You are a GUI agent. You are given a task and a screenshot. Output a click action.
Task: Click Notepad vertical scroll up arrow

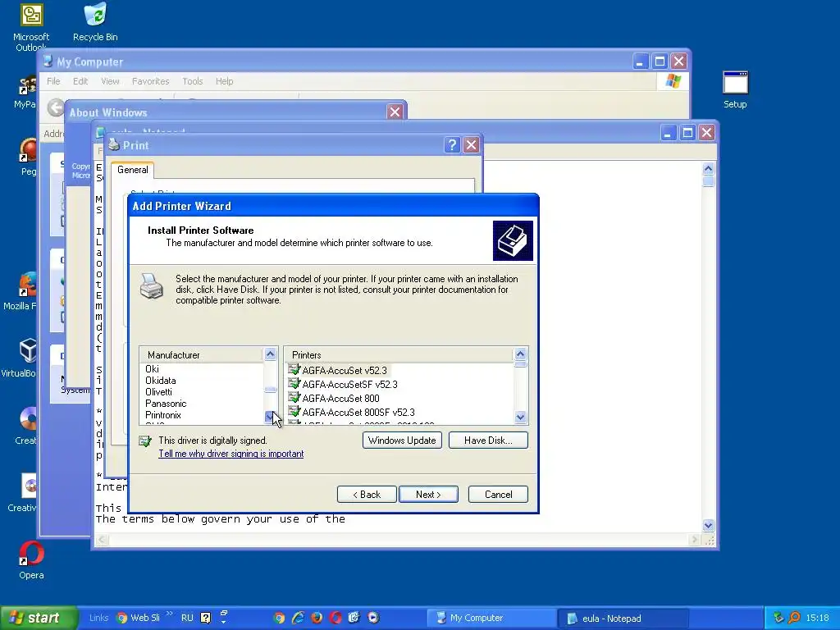point(708,169)
